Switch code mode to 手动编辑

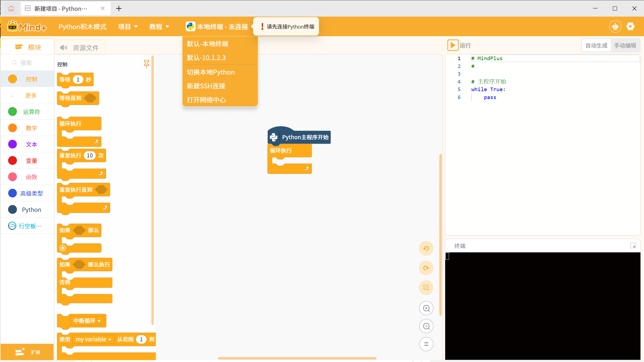click(x=625, y=45)
